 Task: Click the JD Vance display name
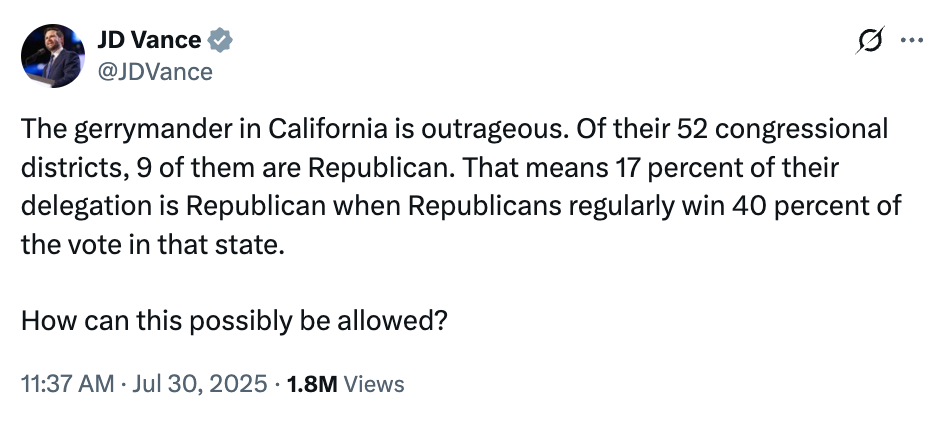point(148,41)
